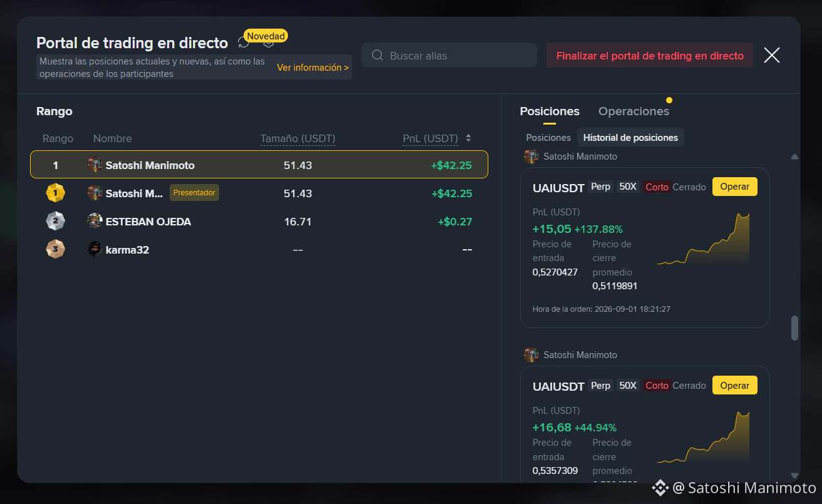Viewport: 822px width, 504px height.
Task: Click the Tamaño (USDT) column header
Action: click(297, 138)
